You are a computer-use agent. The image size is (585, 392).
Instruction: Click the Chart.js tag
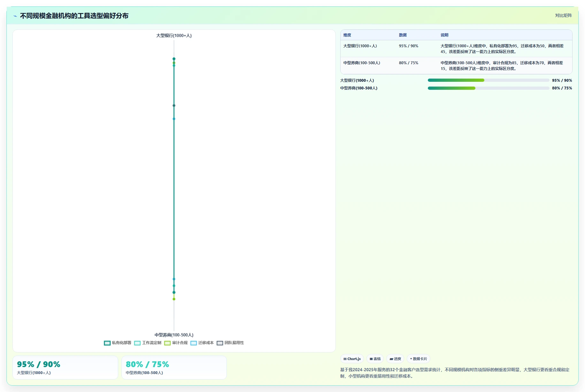(x=352, y=359)
